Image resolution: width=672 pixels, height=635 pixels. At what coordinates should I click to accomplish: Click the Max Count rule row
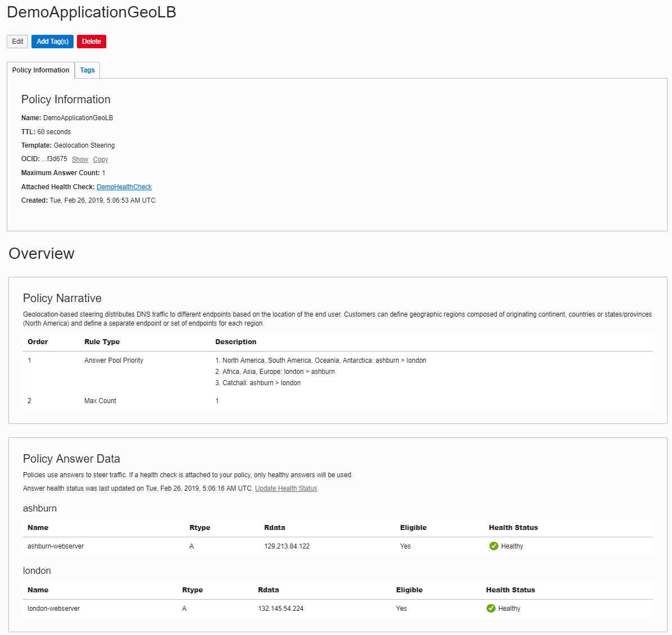(x=100, y=401)
